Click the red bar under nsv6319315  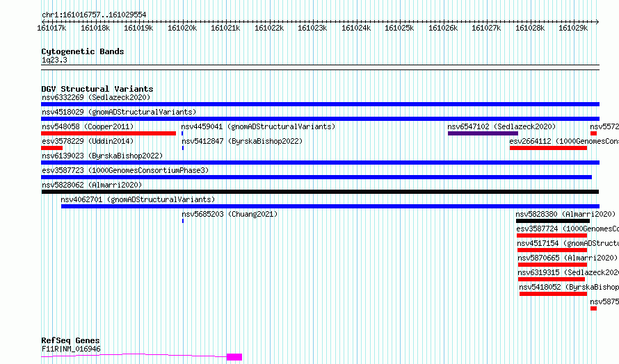pos(551,279)
